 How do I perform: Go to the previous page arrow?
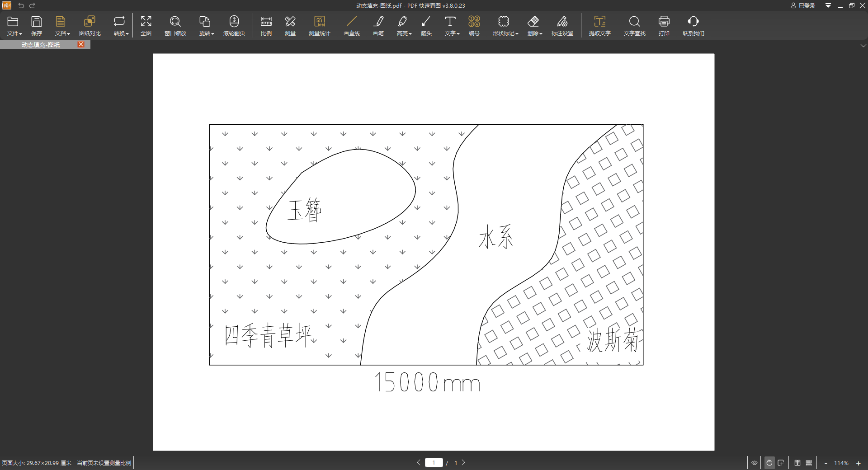tap(419, 462)
